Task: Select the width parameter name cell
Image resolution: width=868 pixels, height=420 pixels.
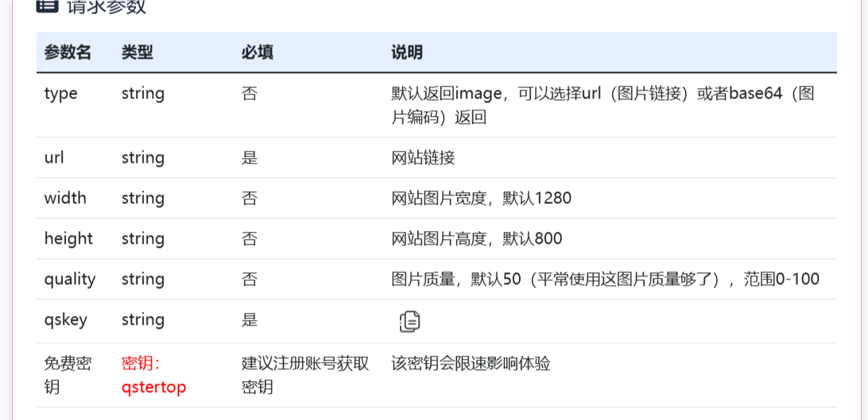Action: click(x=65, y=198)
